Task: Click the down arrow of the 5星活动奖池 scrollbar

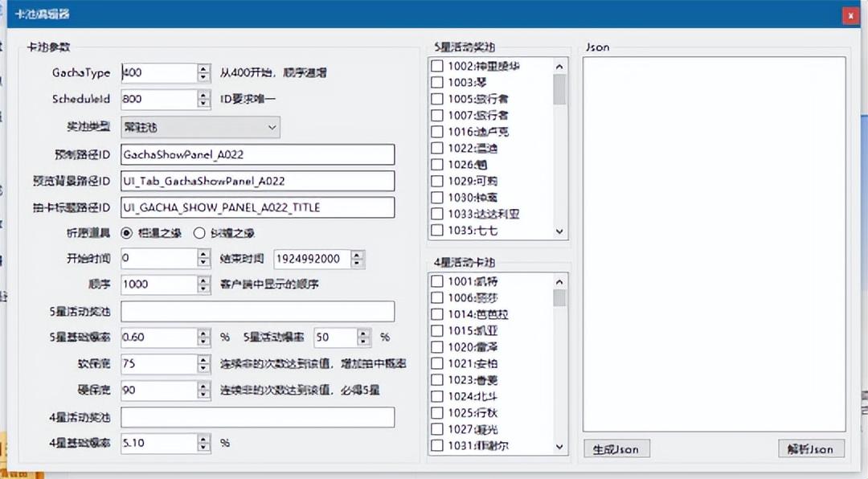Action: (x=559, y=231)
